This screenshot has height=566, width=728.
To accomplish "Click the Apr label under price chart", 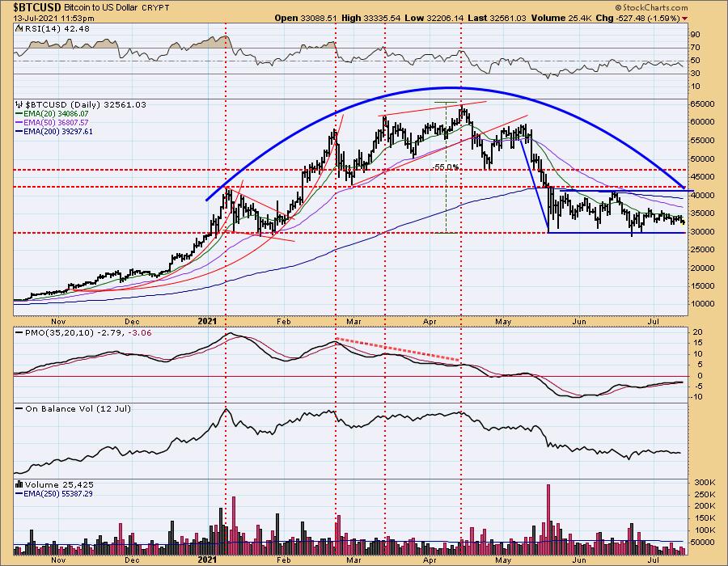I will pyautogui.click(x=430, y=321).
